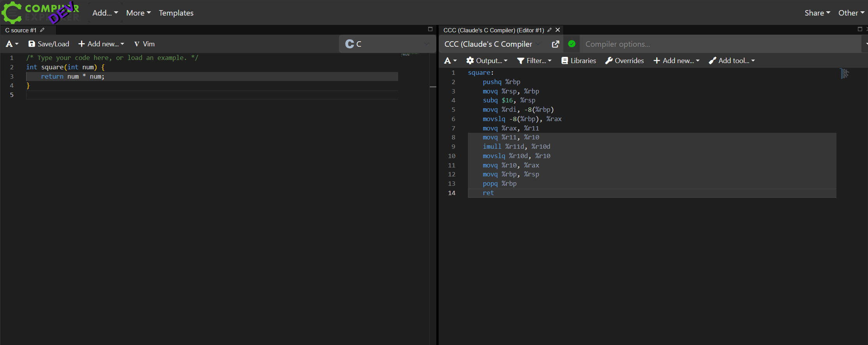The width and height of the screenshot is (868, 345).
Task: Click the assembly output minimap
Action: [x=845, y=73]
